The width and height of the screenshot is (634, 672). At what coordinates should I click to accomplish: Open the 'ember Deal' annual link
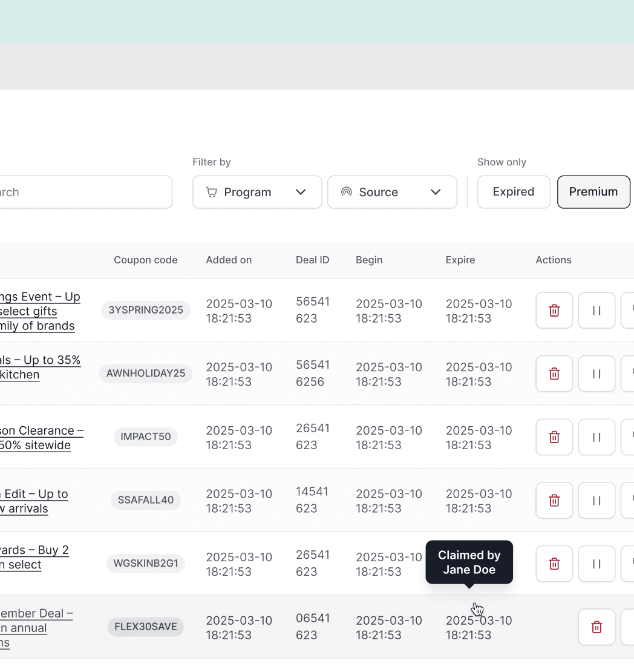coord(36,628)
